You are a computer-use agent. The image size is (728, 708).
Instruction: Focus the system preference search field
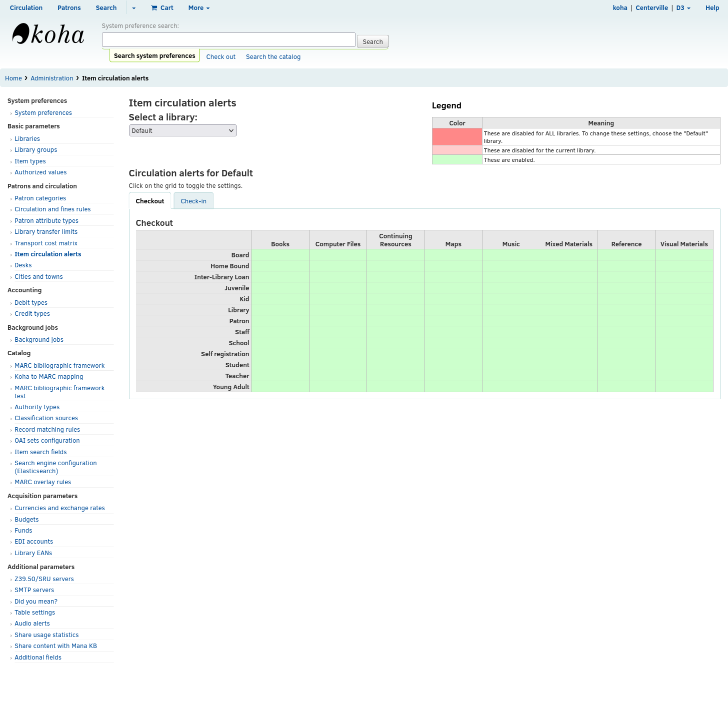[228, 40]
